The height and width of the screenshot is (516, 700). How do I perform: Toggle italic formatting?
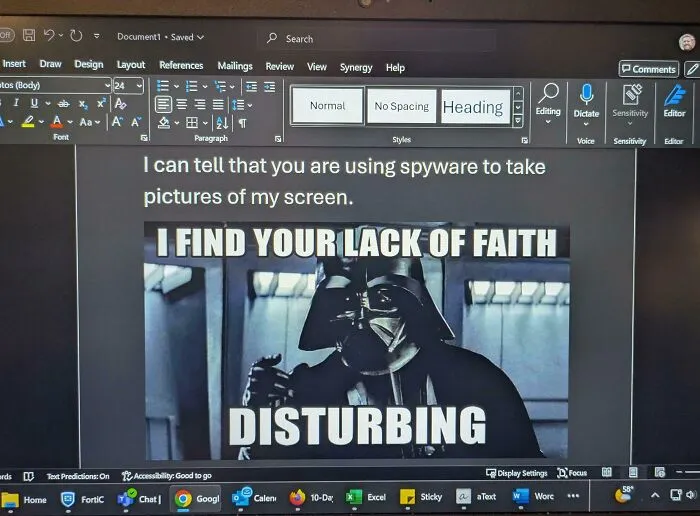pyautogui.click(x=16, y=103)
